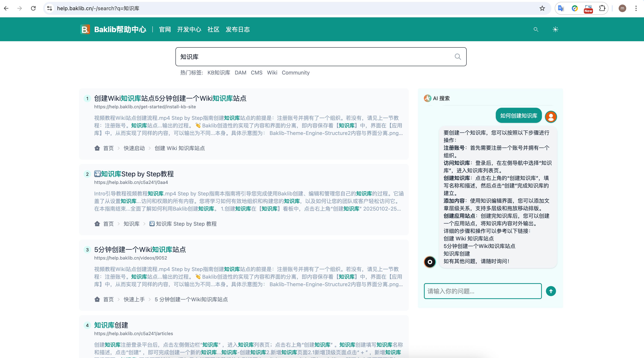This screenshot has height=358, width=644.
Task: Bookmark page with star icon
Action: (542, 9)
